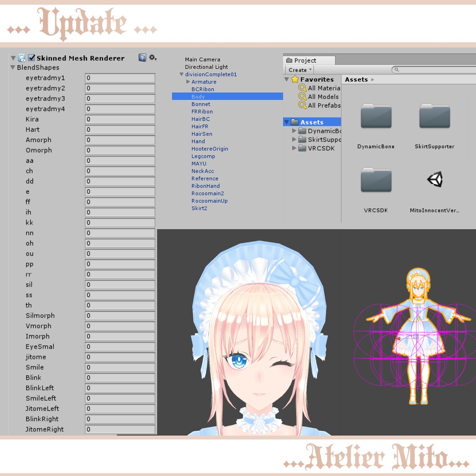Select the Skirt2 object
476x476 pixels.
click(x=199, y=208)
